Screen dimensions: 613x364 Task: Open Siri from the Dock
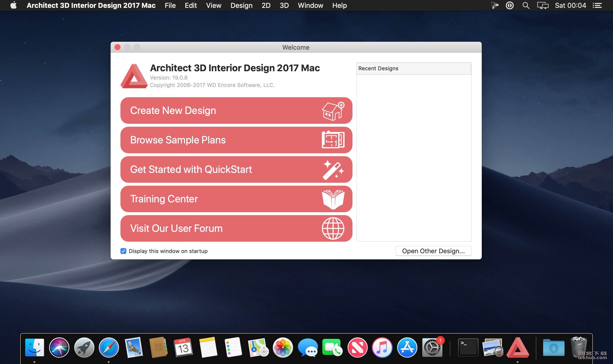tap(59, 347)
